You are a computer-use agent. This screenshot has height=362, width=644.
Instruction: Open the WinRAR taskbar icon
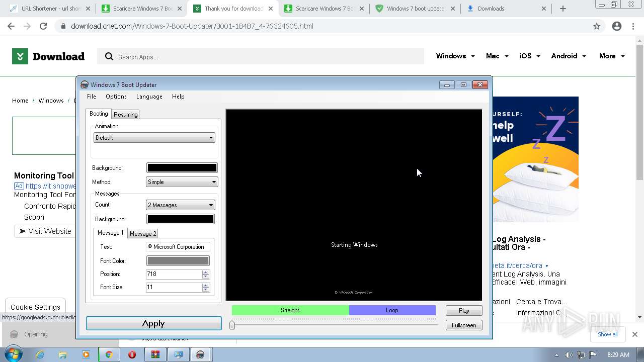pos(155,354)
